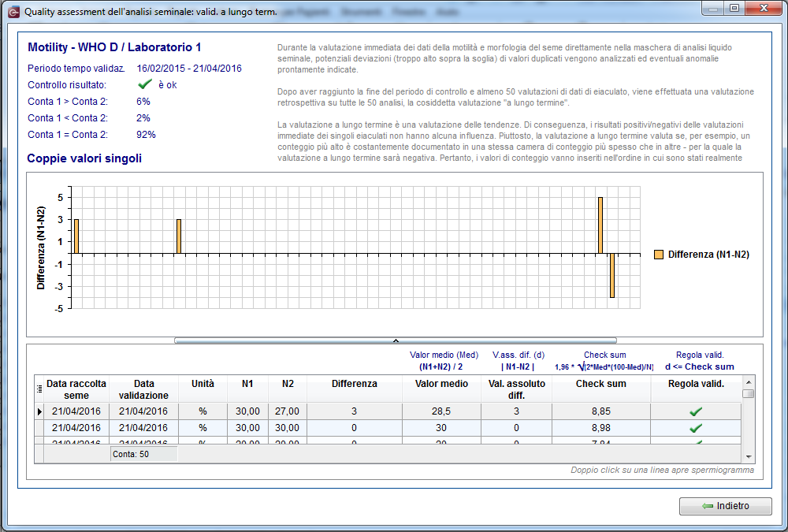Click the Indietro back button
The height and width of the screenshot is (532, 788).
(725, 506)
